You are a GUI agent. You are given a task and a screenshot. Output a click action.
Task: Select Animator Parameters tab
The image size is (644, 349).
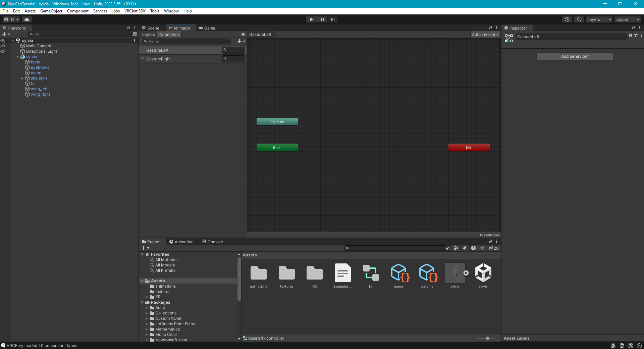point(169,35)
